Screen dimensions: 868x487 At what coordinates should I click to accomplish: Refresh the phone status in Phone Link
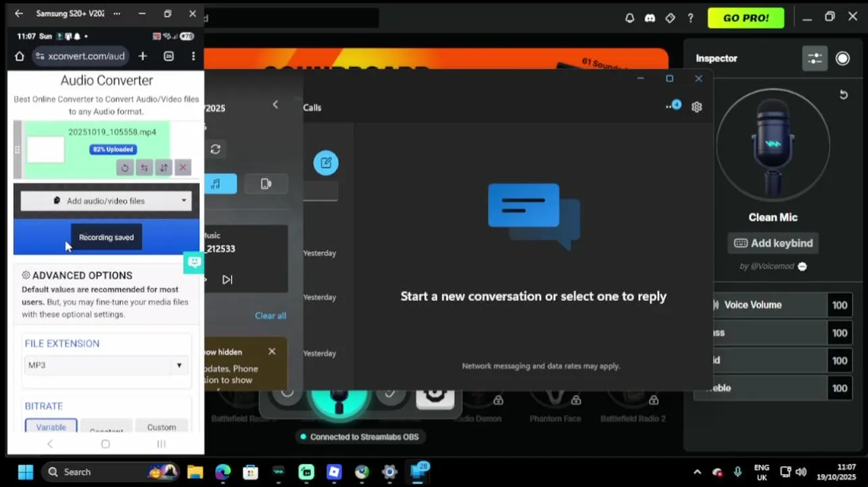point(215,149)
